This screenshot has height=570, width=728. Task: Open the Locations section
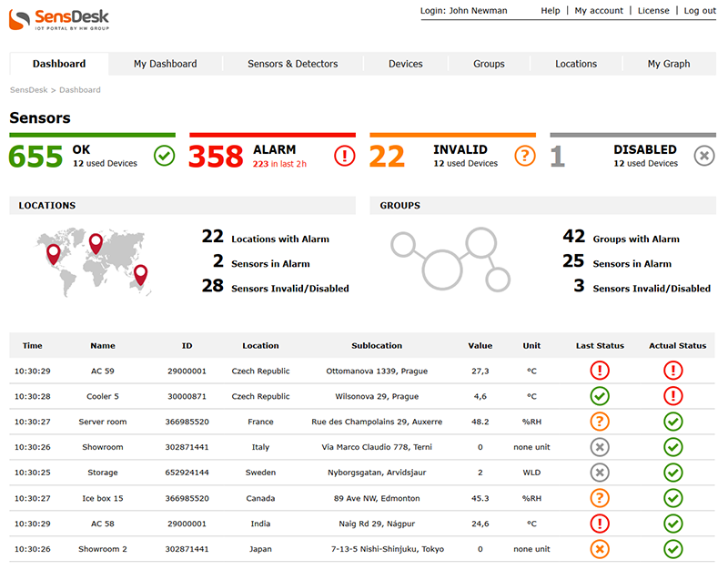pos(576,64)
